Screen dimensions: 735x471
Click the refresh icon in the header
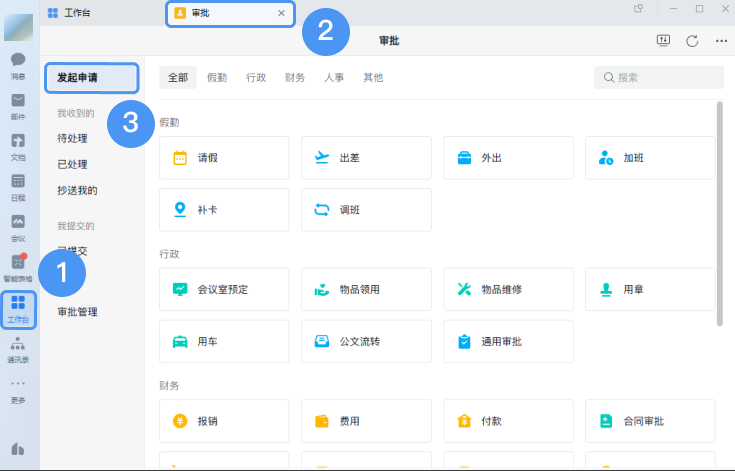[x=692, y=41]
